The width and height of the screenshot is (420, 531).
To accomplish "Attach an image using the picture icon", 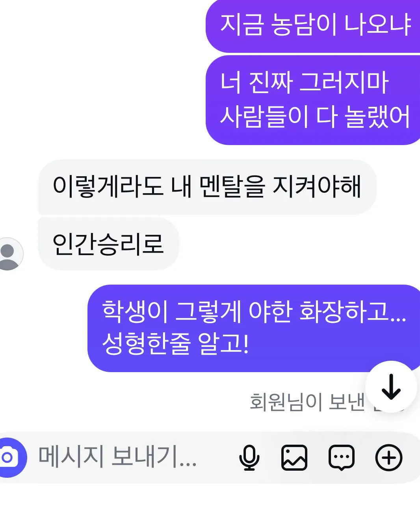I will click(x=294, y=458).
